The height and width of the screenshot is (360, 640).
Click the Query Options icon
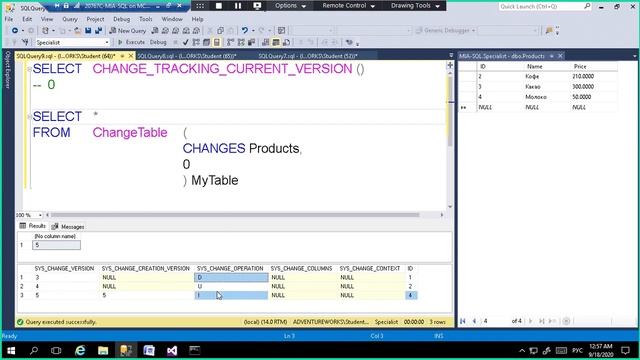click(207, 42)
